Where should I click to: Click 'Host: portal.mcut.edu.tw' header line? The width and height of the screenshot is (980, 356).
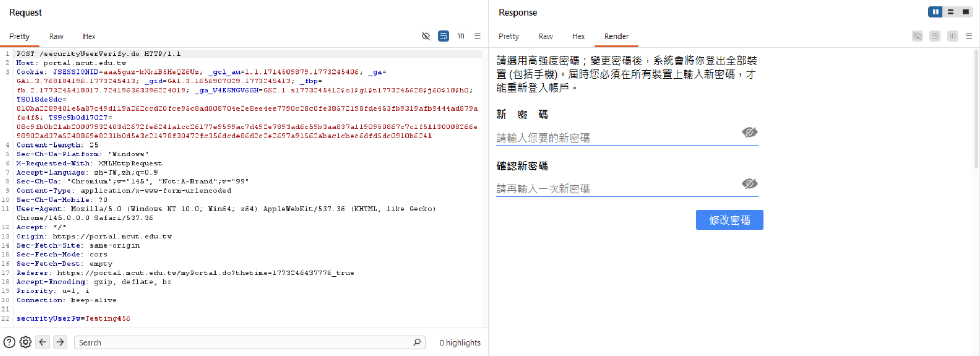(71, 63)
